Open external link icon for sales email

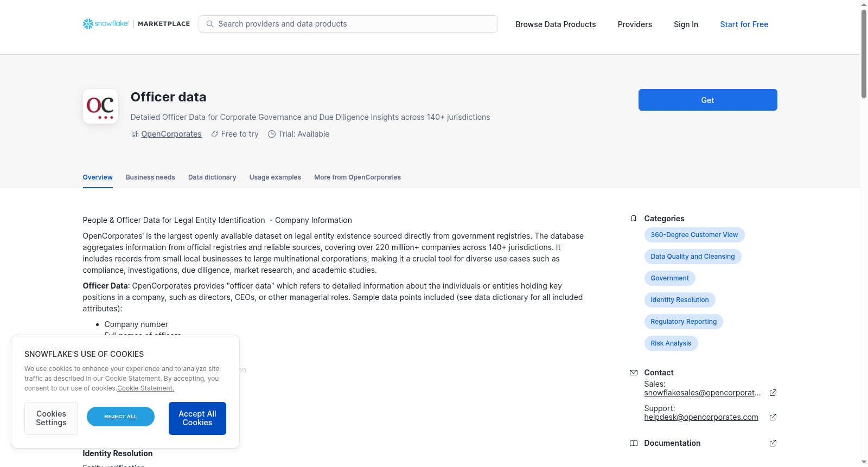pos(773,393)
